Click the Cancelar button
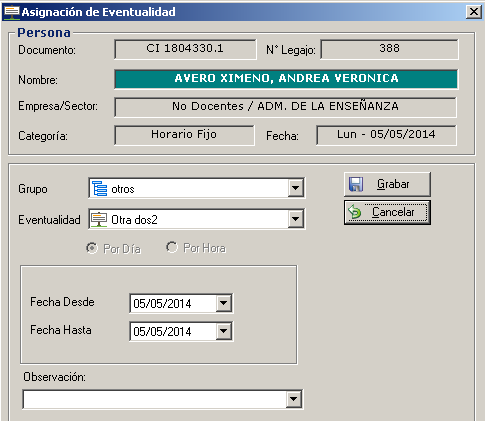This screenshot has height=421, width=485. coord(387,212)
